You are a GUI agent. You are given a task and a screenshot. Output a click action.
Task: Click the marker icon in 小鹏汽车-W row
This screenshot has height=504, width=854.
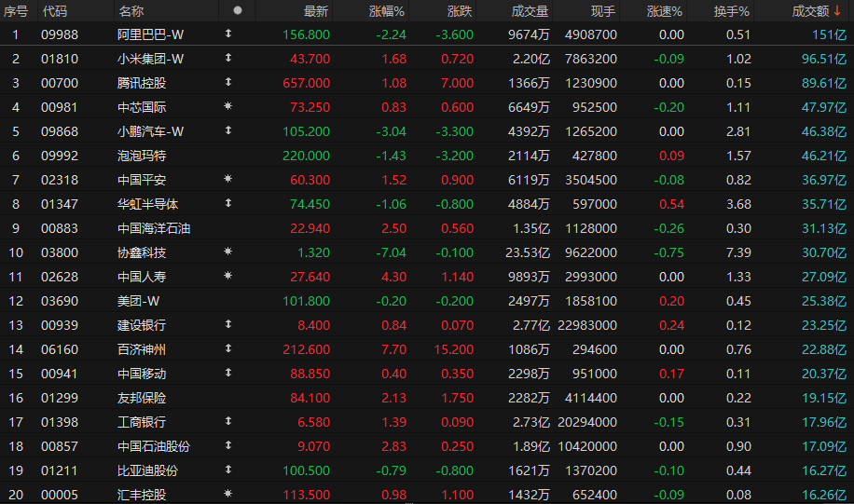click(228, 130)
